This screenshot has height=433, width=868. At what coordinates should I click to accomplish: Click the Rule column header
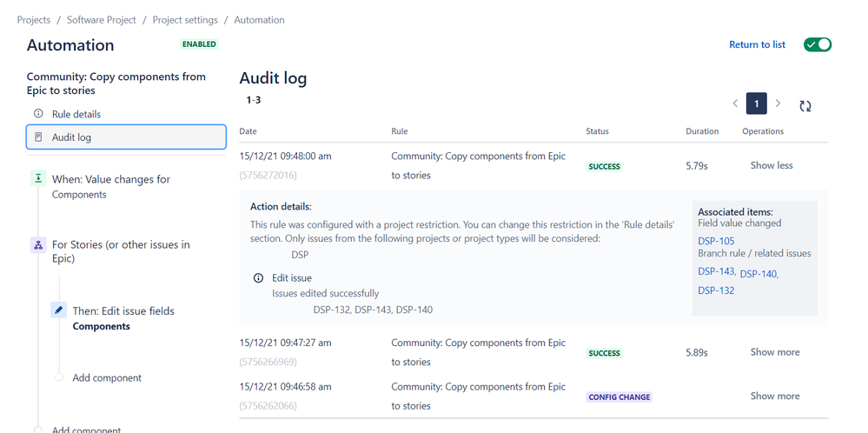click(399, 131)
